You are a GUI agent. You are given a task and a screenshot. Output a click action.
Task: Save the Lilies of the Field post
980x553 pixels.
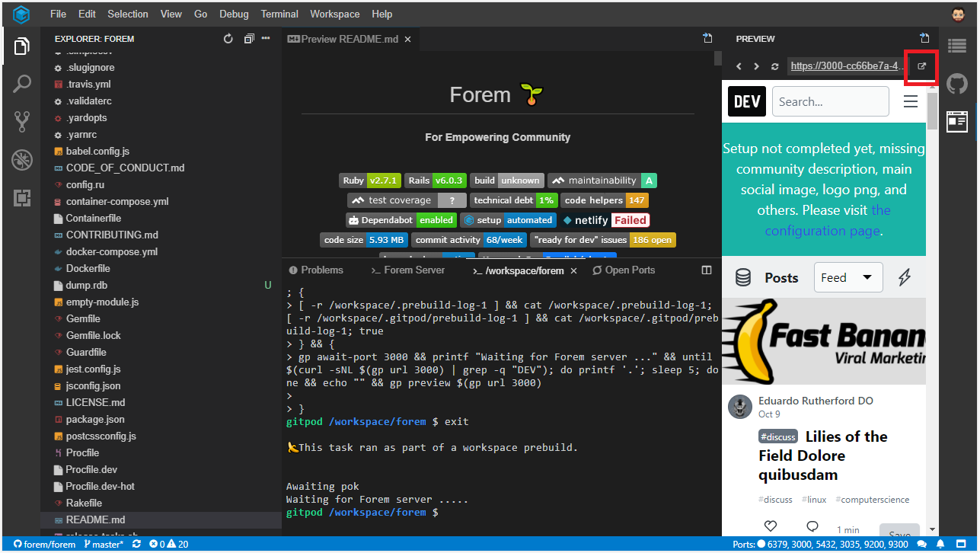click(899, 532)
